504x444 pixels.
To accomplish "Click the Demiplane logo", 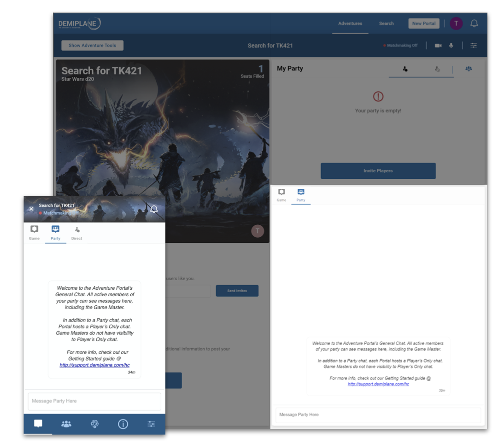I will [79, 23].
